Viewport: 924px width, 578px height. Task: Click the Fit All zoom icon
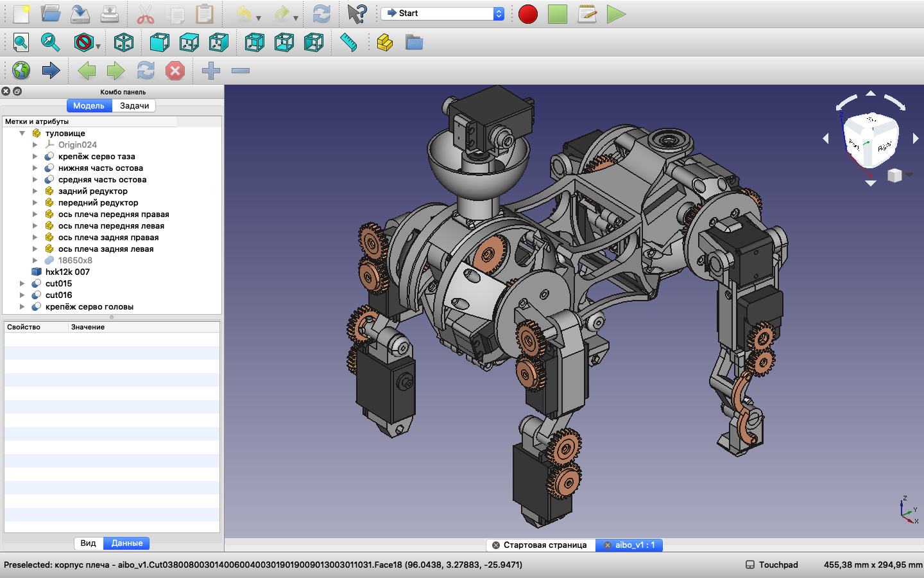[21, 43]
